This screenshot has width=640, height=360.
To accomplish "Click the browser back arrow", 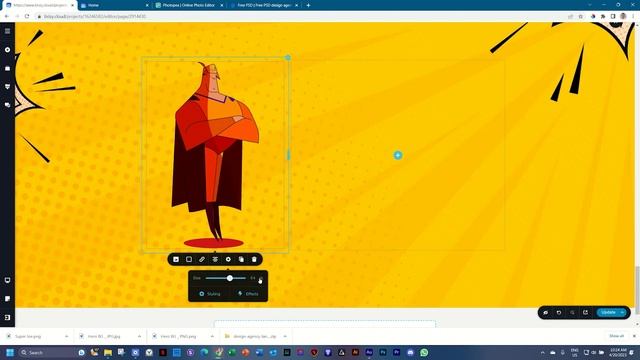I will click(7, 16).
